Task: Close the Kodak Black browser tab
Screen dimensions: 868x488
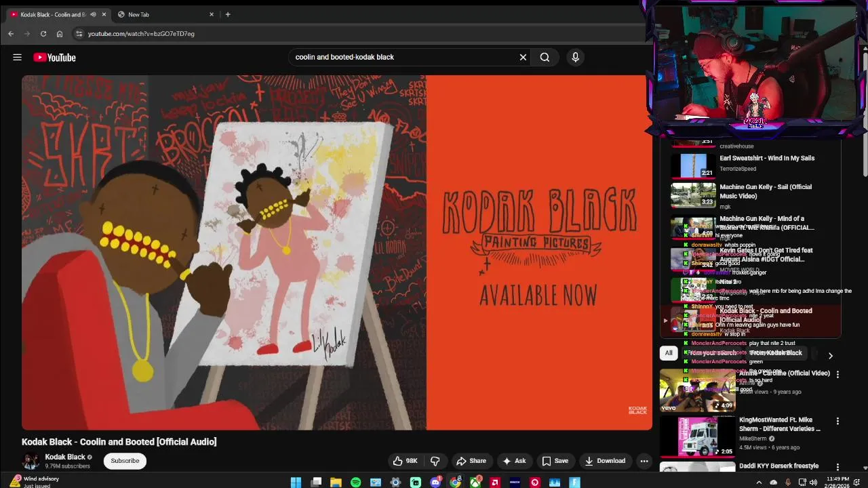Action: (104, 14)
